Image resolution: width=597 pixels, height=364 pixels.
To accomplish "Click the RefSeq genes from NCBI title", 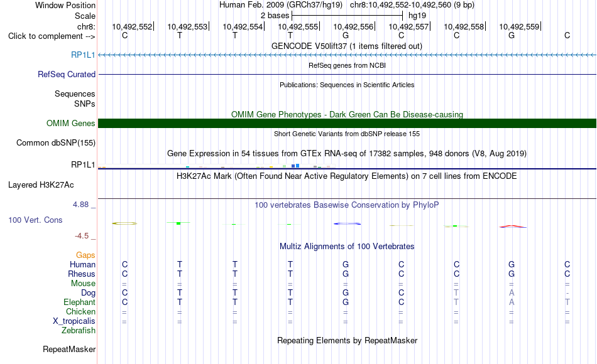I will coord(347,65).
